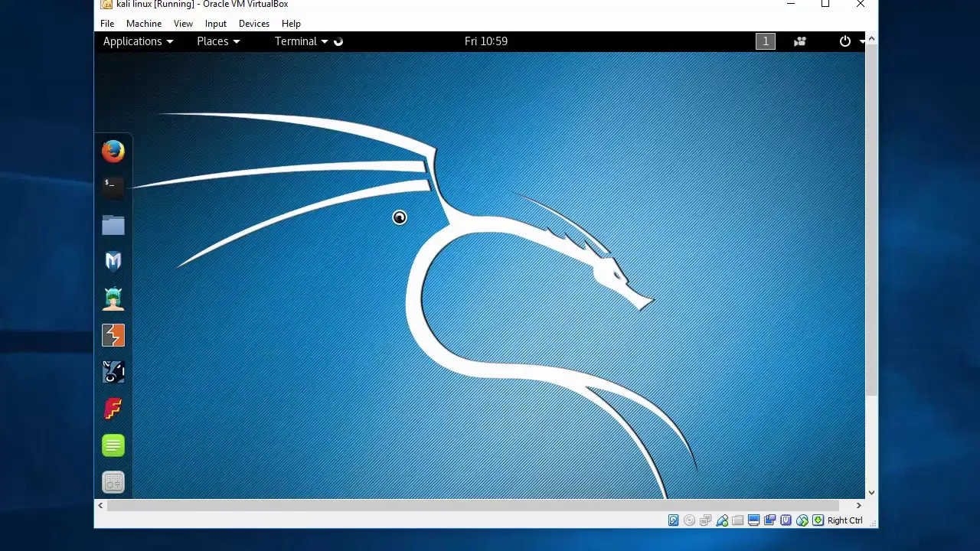Click the hard disk activity status icon
The width and height of the screenshot is (980, 551).
click(674, 520)
